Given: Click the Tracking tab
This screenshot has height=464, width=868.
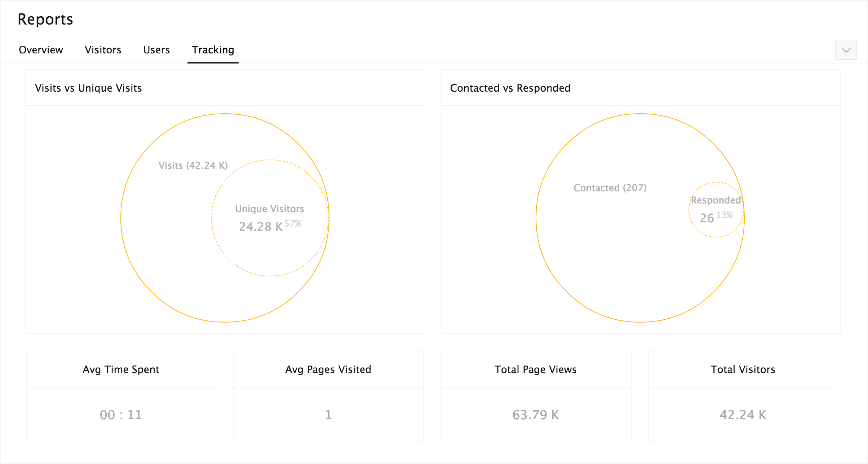Looking at the screenshot, I should 213,50.
